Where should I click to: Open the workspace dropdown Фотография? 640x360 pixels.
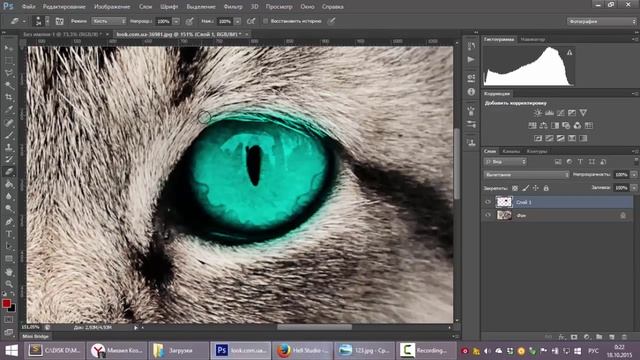coord(601,21)
